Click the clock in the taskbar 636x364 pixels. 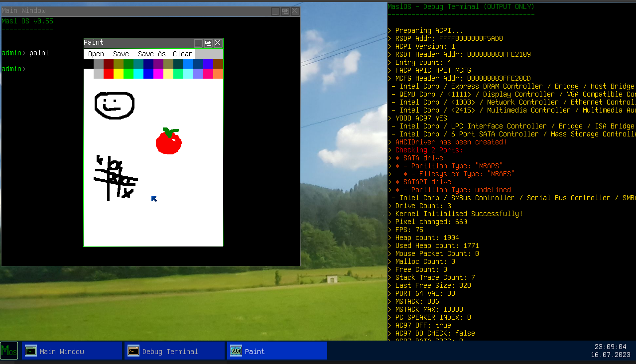[x=610, y=351]
